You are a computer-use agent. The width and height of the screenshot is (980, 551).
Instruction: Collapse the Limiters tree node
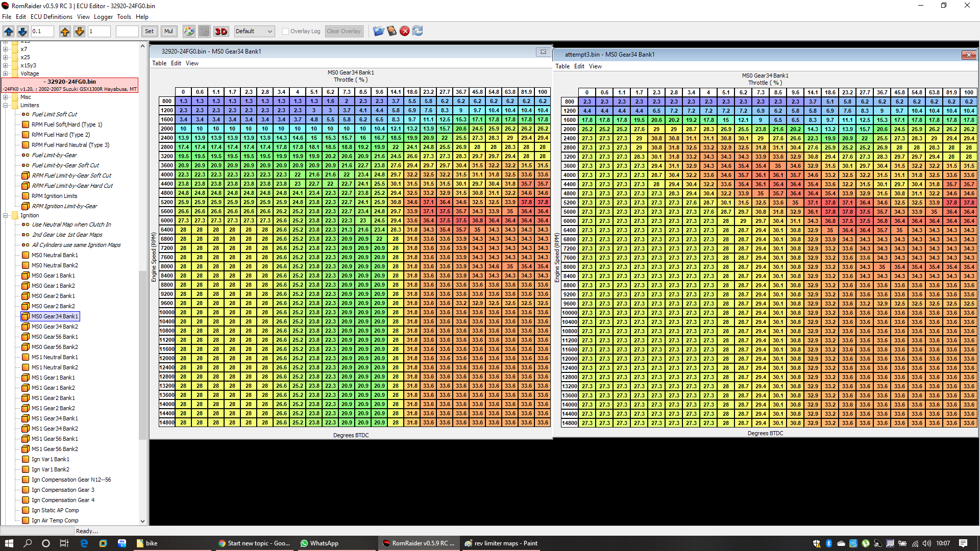(x=6, y=105)
